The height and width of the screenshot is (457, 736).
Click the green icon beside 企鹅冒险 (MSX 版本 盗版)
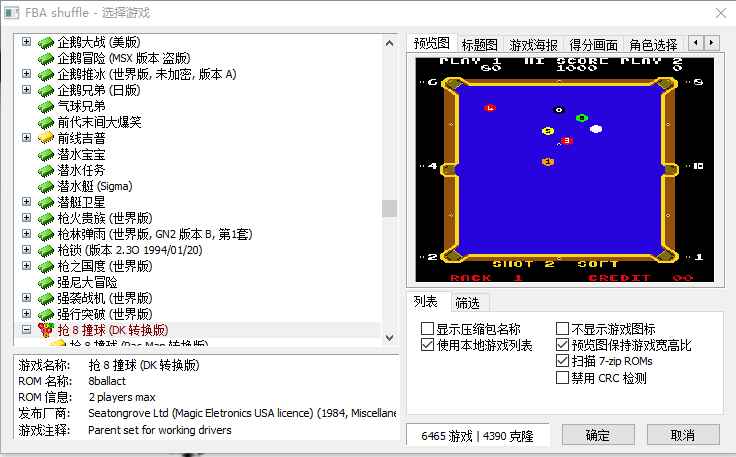coord(46,58)
